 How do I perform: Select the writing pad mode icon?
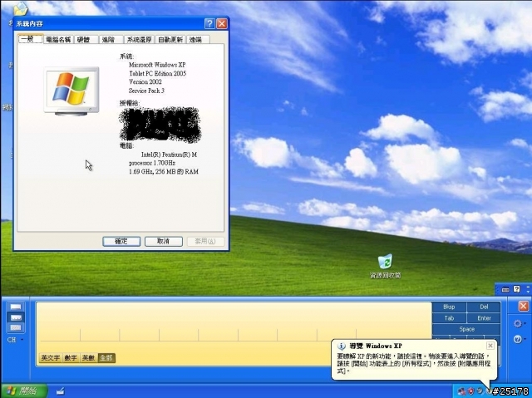pyautogui.click(x=16, y=307)
